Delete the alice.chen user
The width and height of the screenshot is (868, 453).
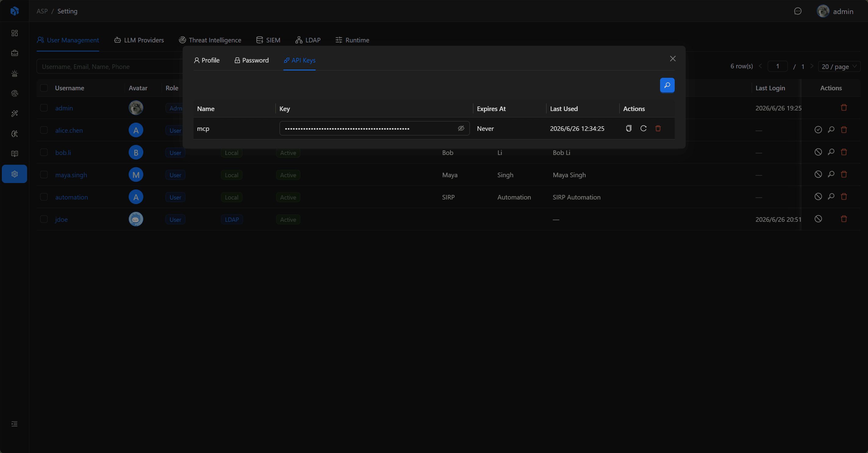click(844, 130)
